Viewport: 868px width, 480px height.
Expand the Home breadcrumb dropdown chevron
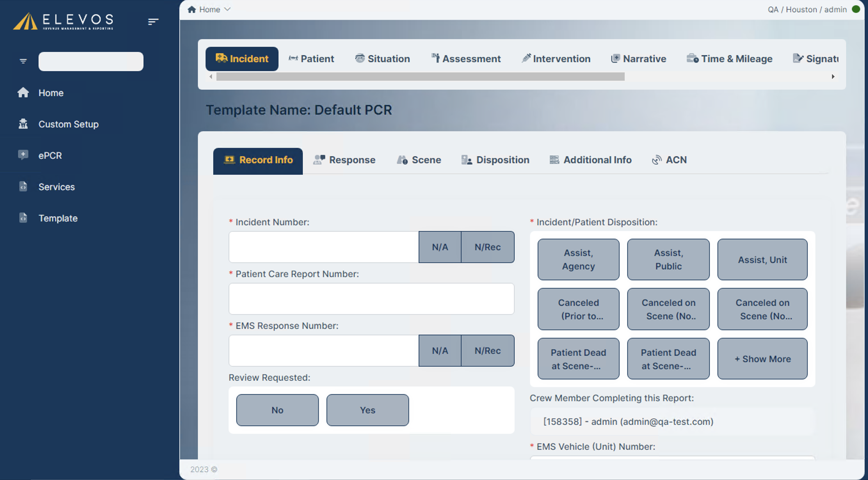pos(228,9)
